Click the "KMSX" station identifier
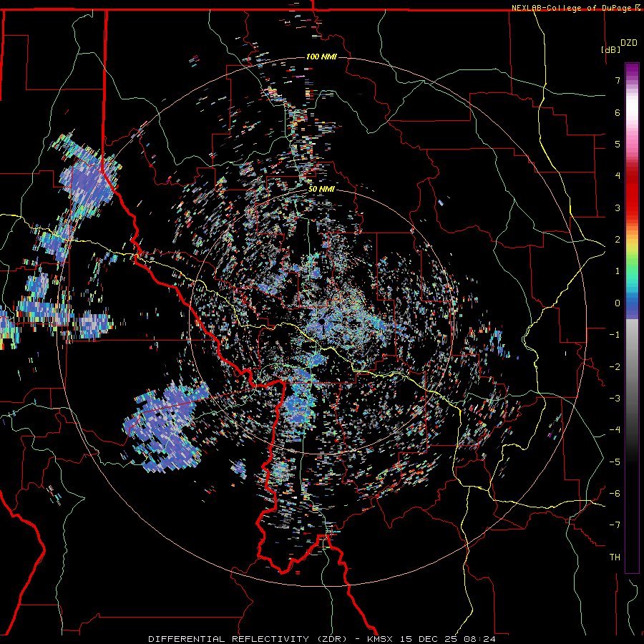644x644 pixels. point(379,639)
